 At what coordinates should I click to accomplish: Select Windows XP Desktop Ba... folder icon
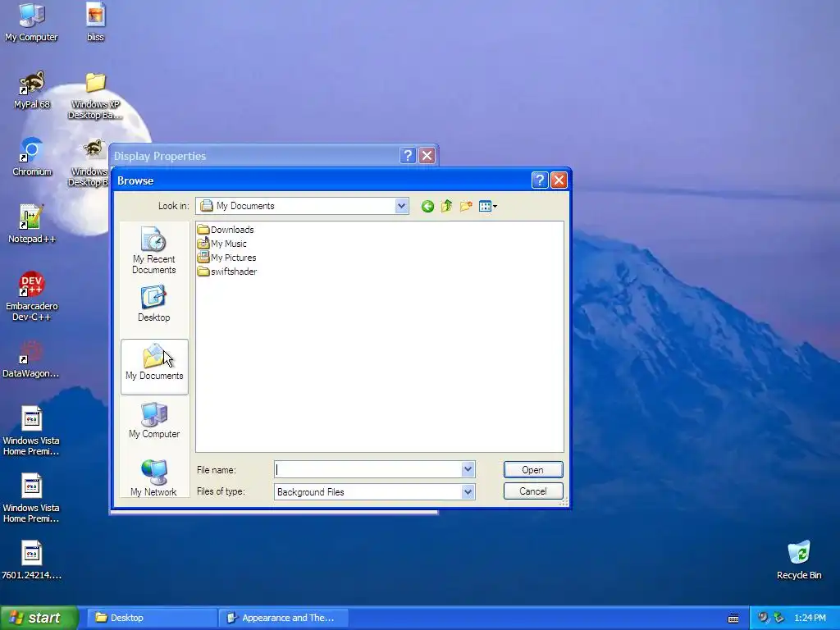click(95, 95)
